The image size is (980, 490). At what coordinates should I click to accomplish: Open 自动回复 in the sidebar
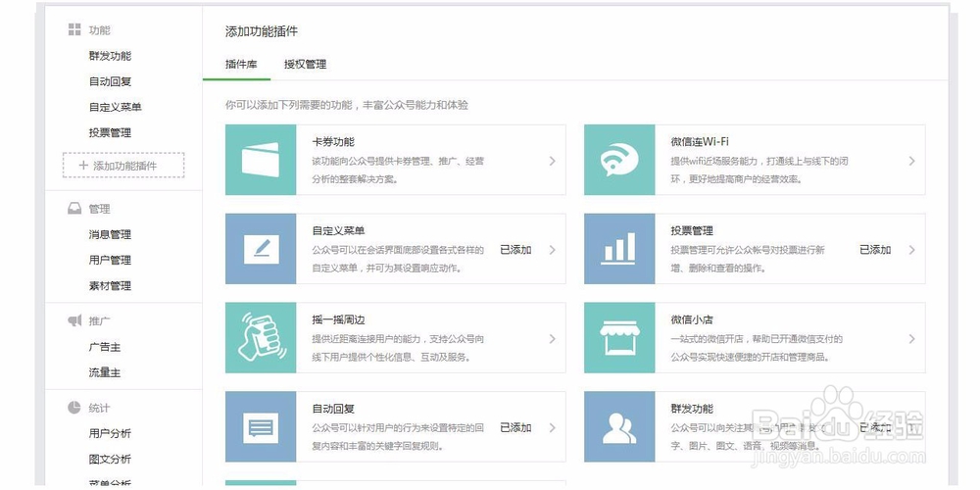tap(110, 81)
